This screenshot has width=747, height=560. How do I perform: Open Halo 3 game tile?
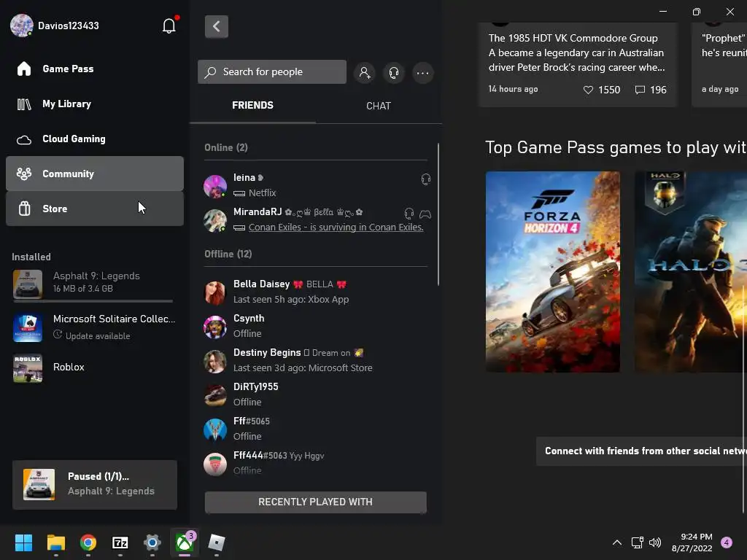[691, 271]
